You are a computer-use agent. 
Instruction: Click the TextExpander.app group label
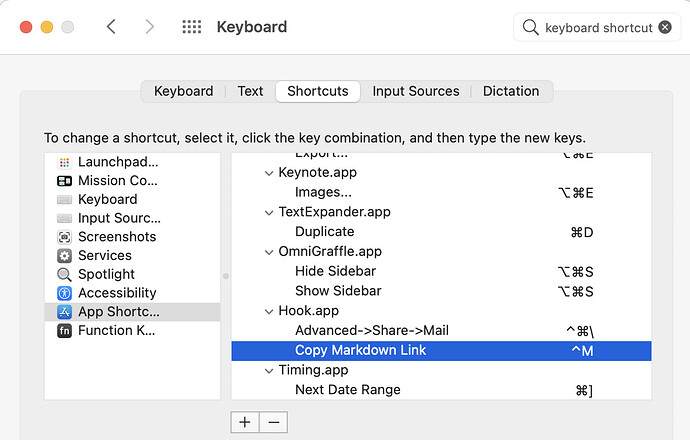334,213
